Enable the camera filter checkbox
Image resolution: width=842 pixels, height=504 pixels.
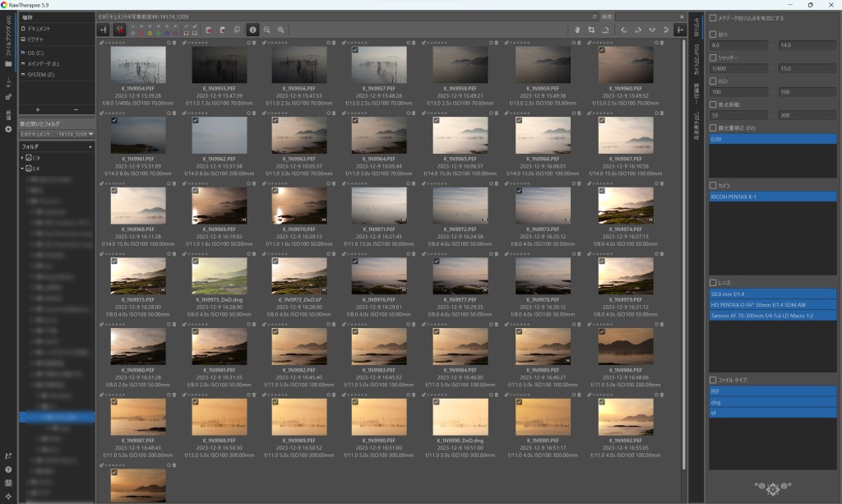(713, 185)
